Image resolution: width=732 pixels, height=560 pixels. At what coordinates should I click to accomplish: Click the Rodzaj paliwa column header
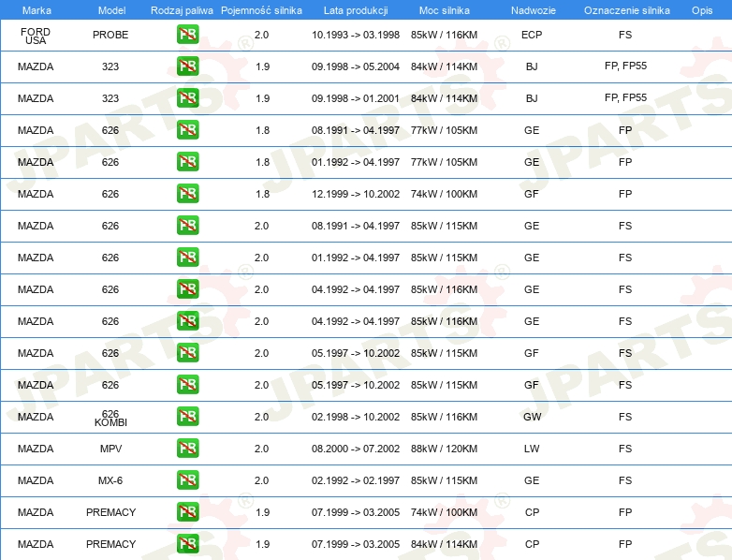coord(182,10)
